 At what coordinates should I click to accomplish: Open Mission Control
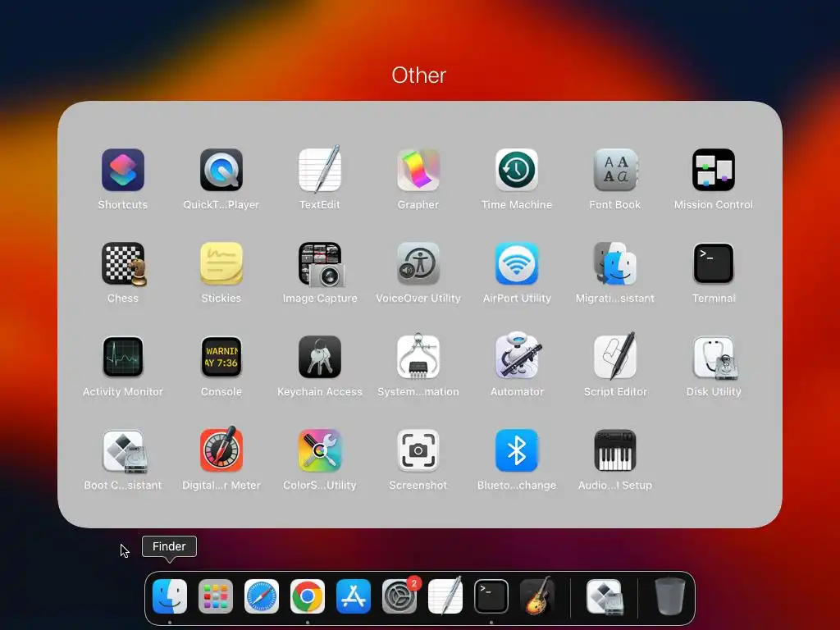[x=714, y=171]
